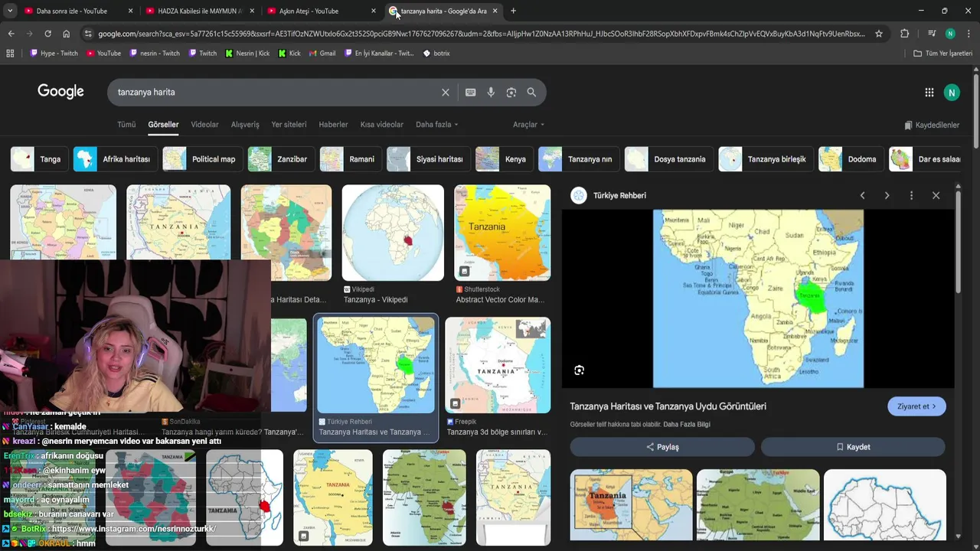This screenshot has width=980, height=551.
Task: Expand the Araçlar tools dropdown
Action: 528,125
